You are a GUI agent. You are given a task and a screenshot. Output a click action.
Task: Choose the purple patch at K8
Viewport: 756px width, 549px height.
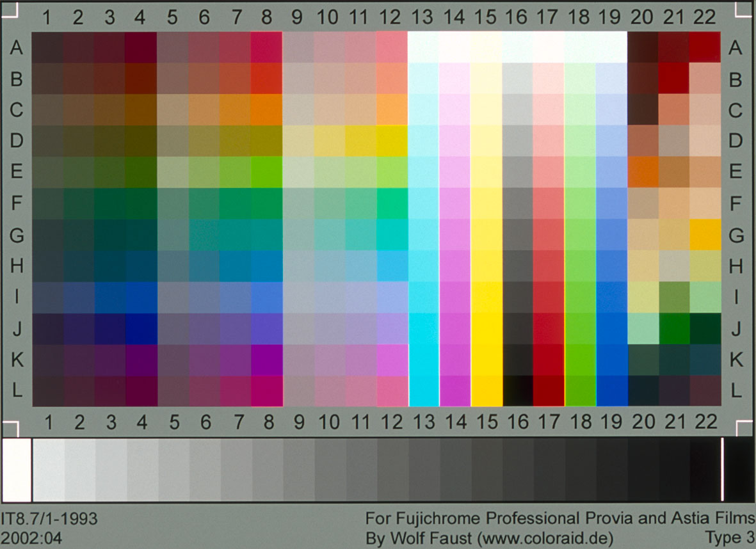(x=267, y=360)
